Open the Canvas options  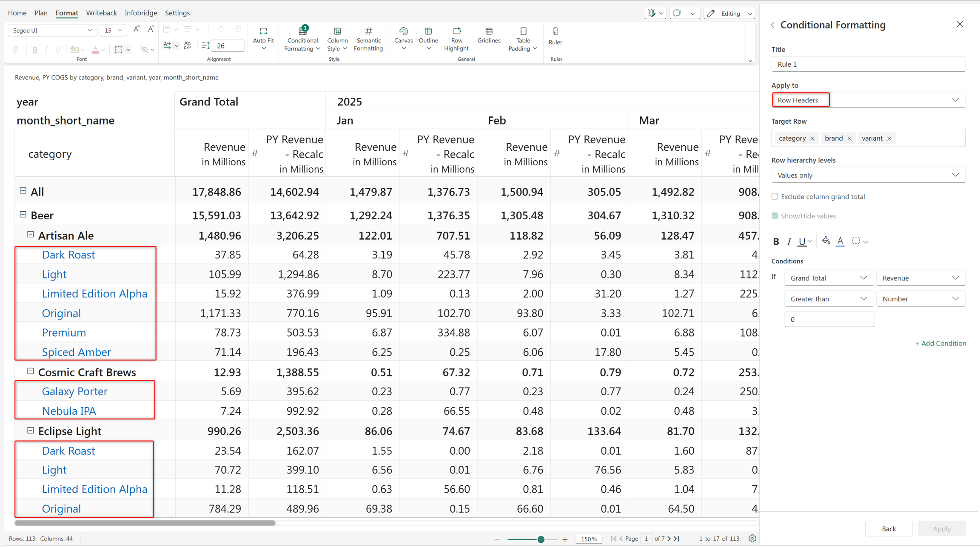[x=403, y=38]
